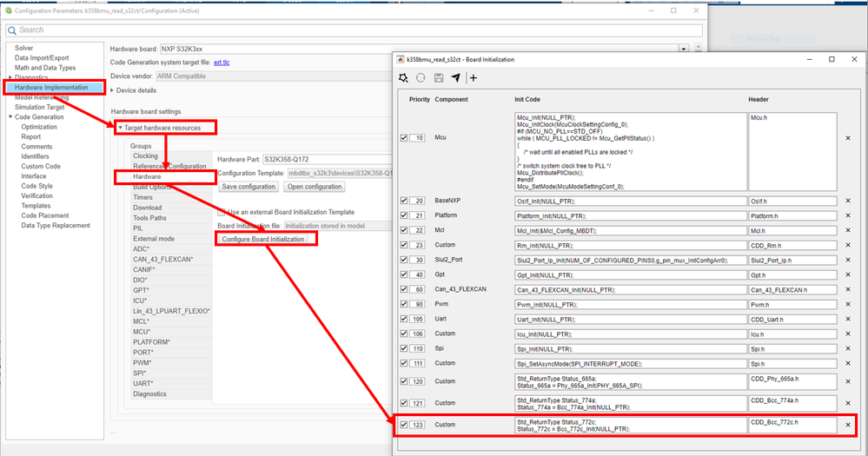Select Optimization under Code Generation
Image resolution: width=868 pixels, height=456 pixels.
coord(39,128)
